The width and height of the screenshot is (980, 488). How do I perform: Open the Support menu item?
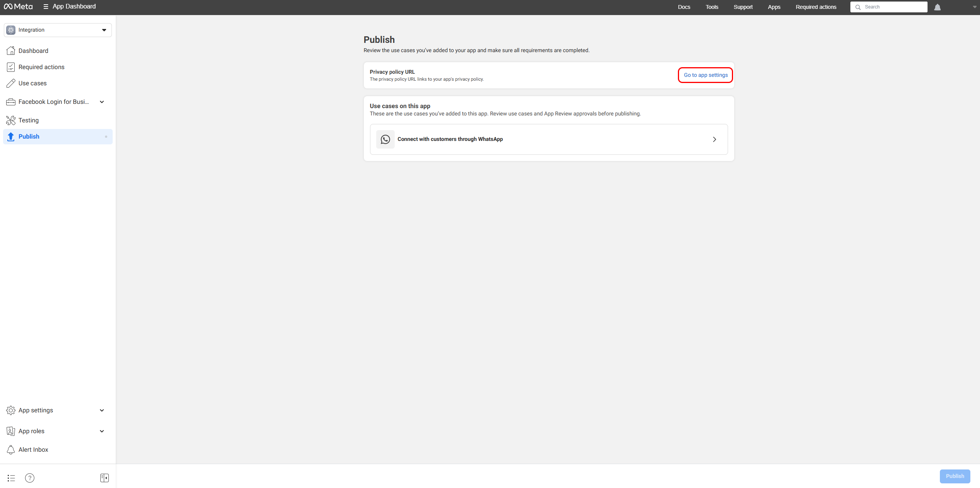coord(743,7)
